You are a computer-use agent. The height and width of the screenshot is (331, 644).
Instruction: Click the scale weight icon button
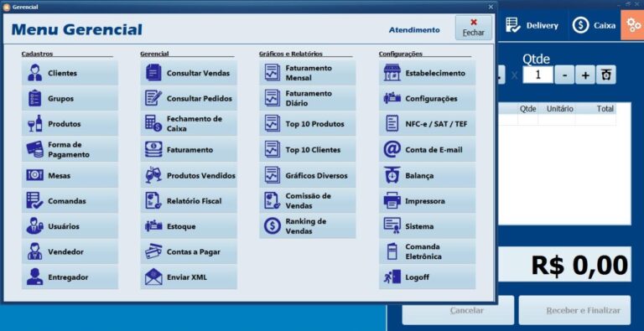tap(605, 75)
